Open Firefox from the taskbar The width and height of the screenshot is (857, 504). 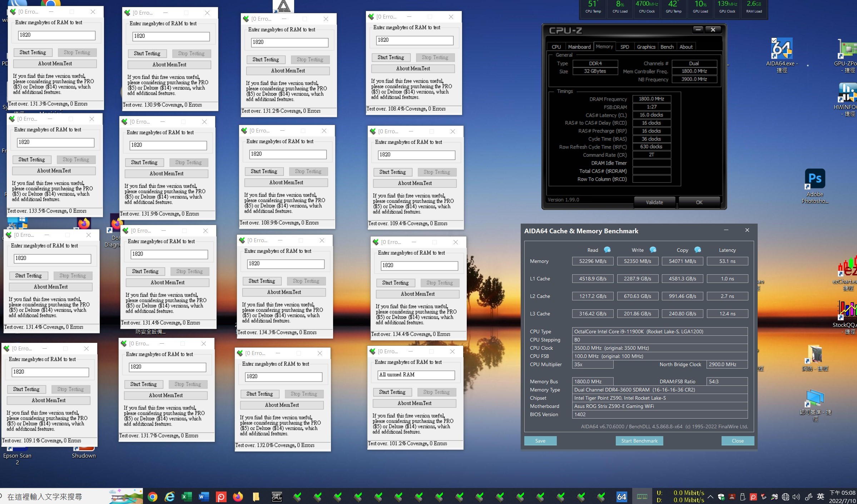238,496
